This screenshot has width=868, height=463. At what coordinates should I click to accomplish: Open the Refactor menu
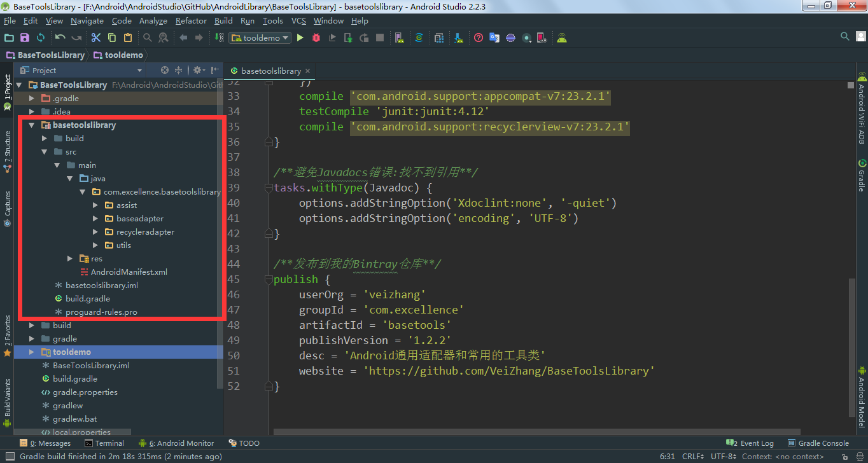(x=191, y=21)
